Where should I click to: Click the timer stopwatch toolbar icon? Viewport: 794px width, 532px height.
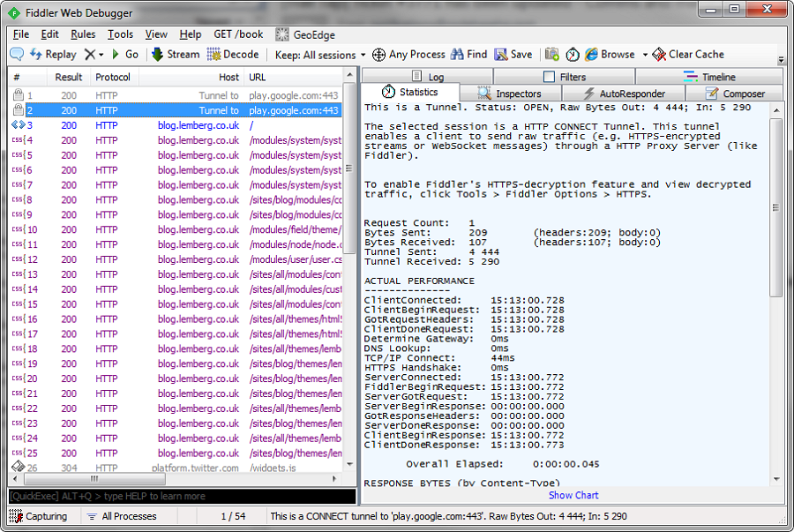point(573,54)
